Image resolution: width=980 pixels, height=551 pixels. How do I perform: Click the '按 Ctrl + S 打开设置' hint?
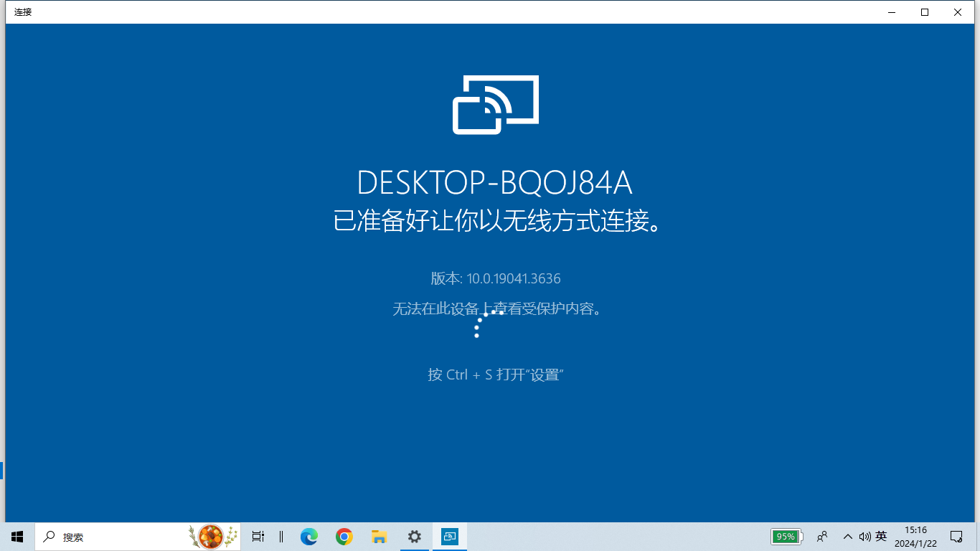pyautogui.click(x=495, y=375)
